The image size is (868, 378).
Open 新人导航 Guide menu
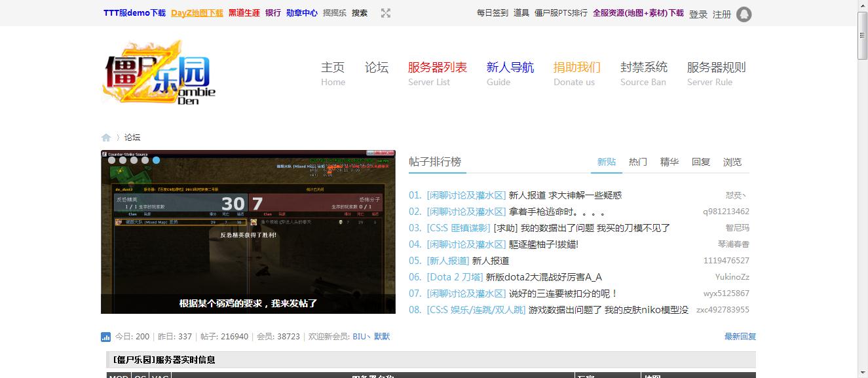click(510, 73)
